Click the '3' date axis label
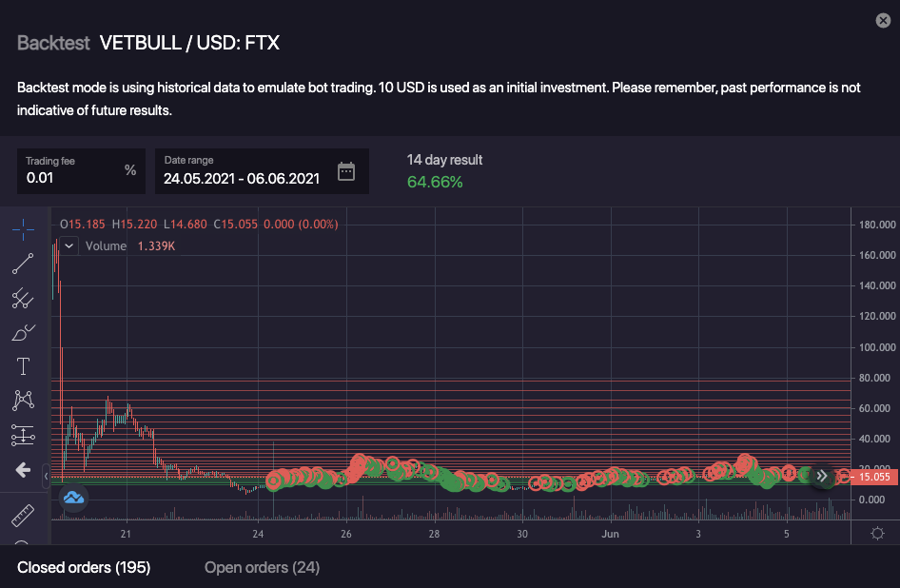This screenshot has width=900, height=588. pos(698,534)
